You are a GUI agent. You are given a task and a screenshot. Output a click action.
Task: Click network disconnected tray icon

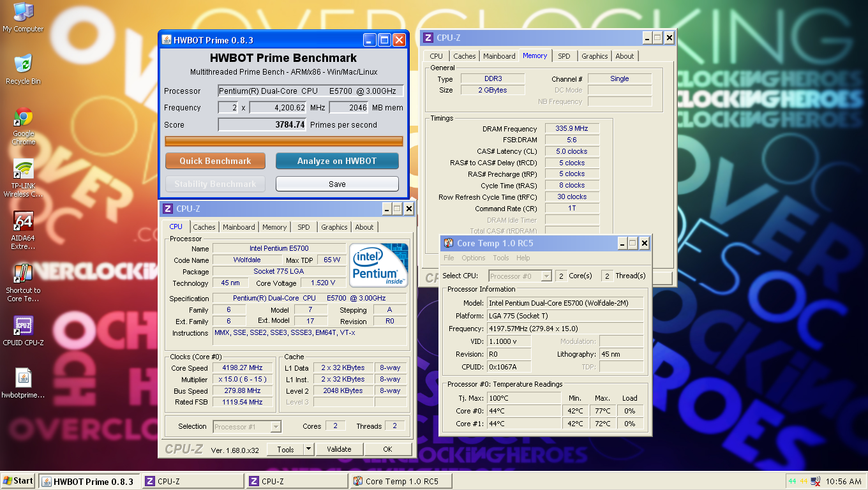click(x=815, y=482)
